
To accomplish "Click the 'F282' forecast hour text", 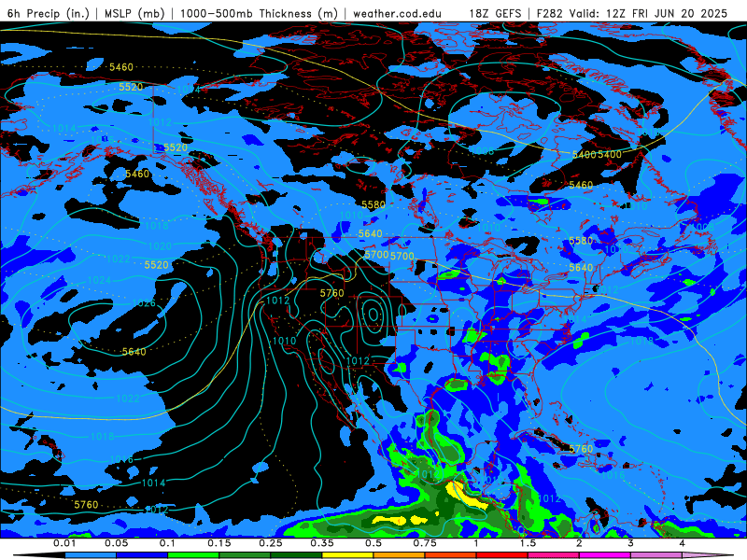I will (x=550, y=13).
